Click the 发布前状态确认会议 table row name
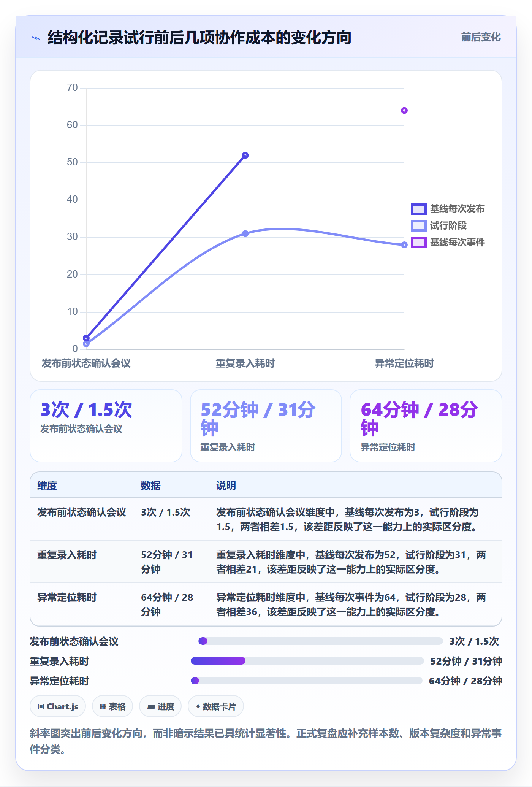Image resolution: width=532 pixels, height=787 pixels. coord(82,513)
